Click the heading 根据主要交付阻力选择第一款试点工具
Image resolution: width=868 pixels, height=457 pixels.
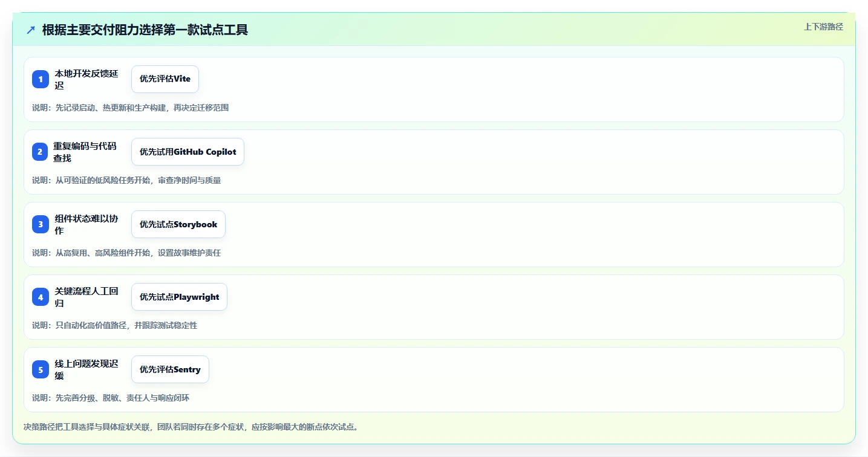(x=145, y=30)
